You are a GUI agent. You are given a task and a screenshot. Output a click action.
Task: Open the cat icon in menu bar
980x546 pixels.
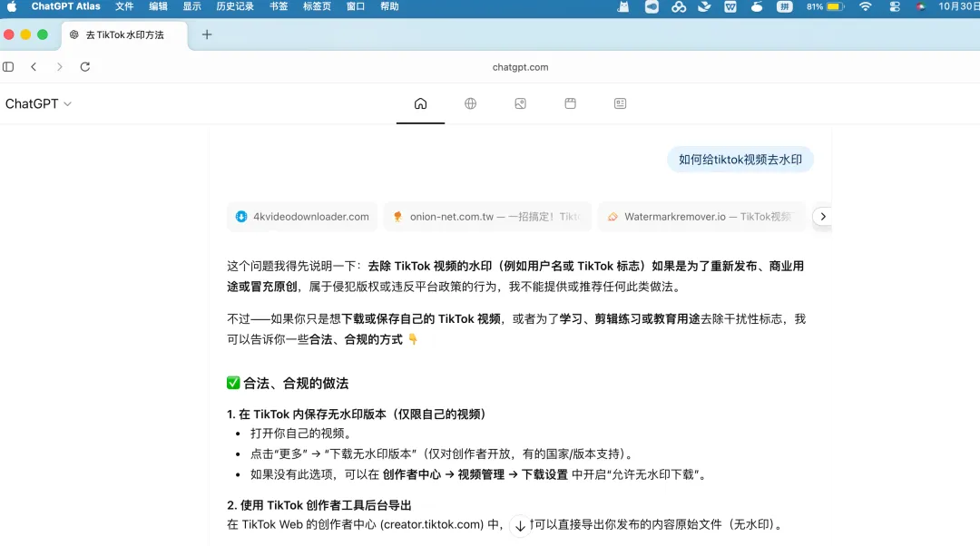click(x=623, y=7)
